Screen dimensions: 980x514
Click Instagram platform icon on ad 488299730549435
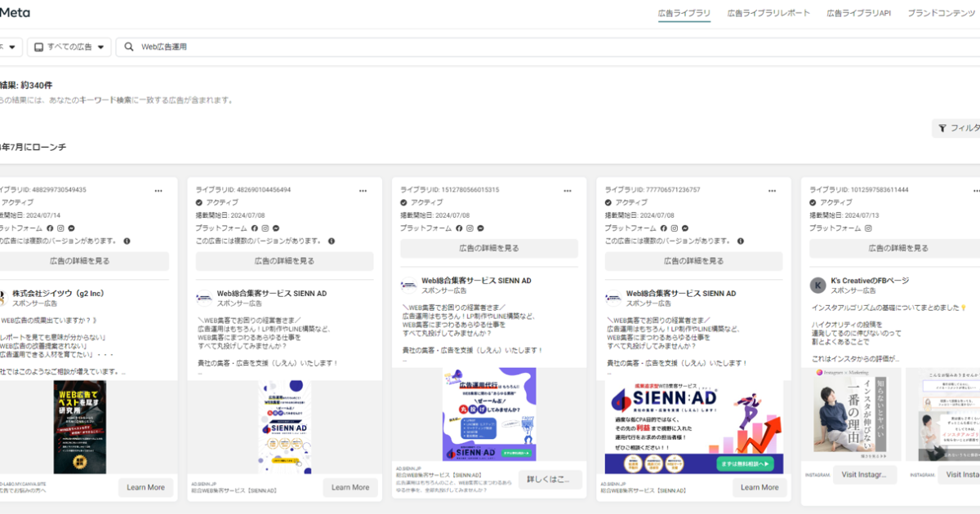pyautogui.click(x=61, y=228)
